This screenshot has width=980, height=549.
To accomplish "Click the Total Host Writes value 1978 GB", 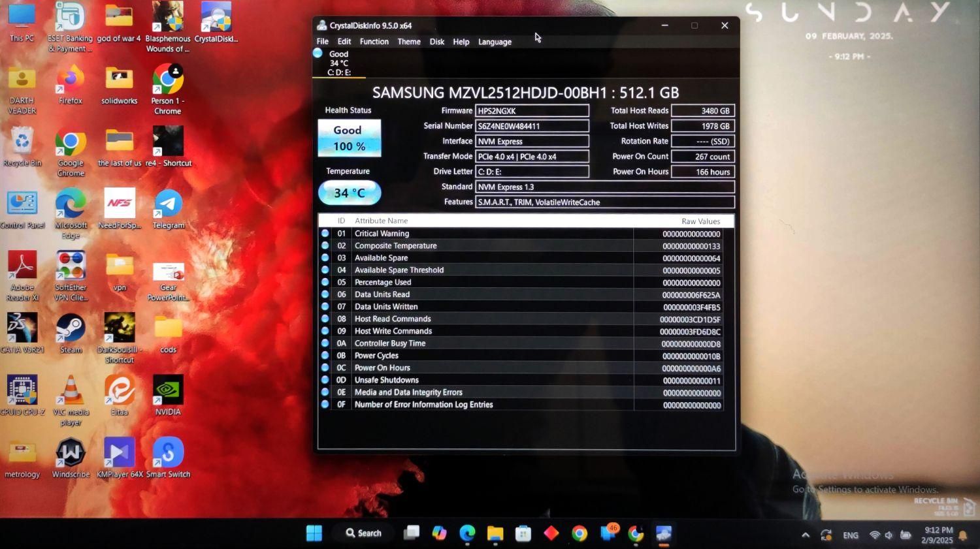I will click(x=703, y=126).
